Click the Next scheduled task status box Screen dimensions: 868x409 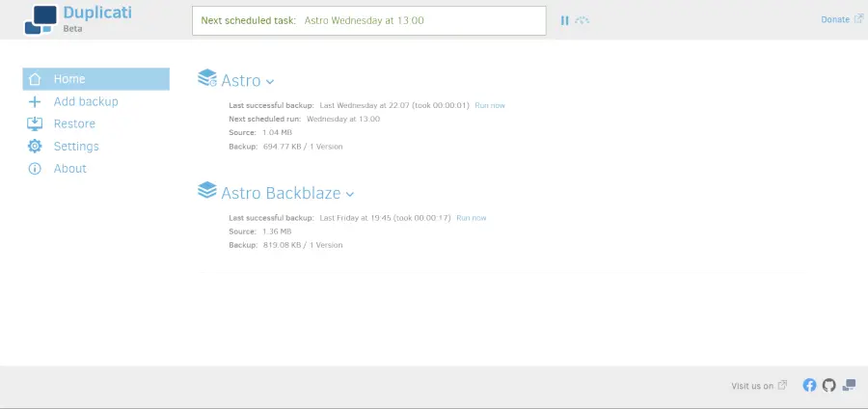[x=369, y=20]
